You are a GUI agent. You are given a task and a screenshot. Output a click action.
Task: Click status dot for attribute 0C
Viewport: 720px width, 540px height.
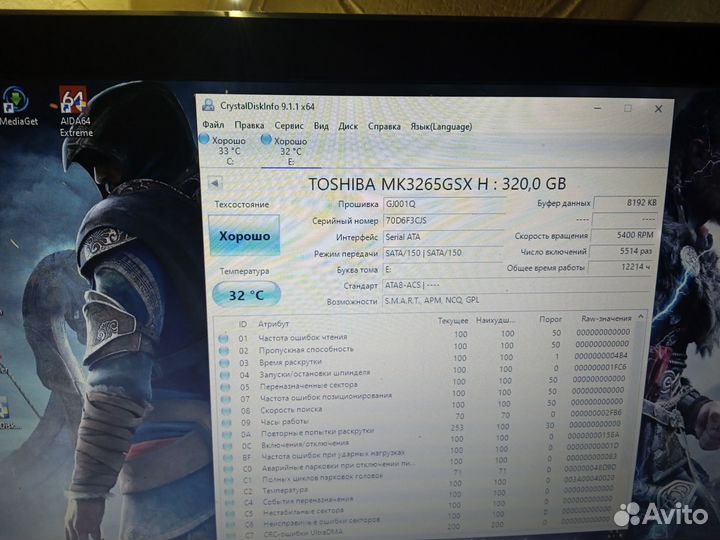(x=228, y=446)
